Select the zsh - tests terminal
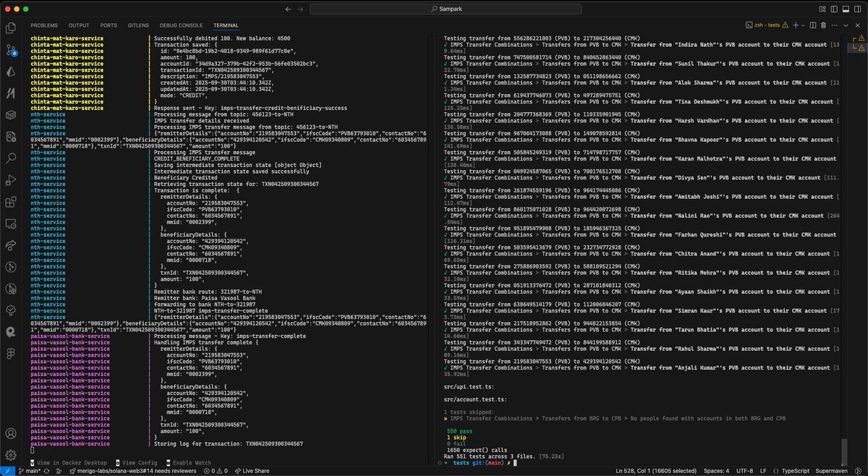The width and height of the screenshot is (868, 476). (766, 25)
